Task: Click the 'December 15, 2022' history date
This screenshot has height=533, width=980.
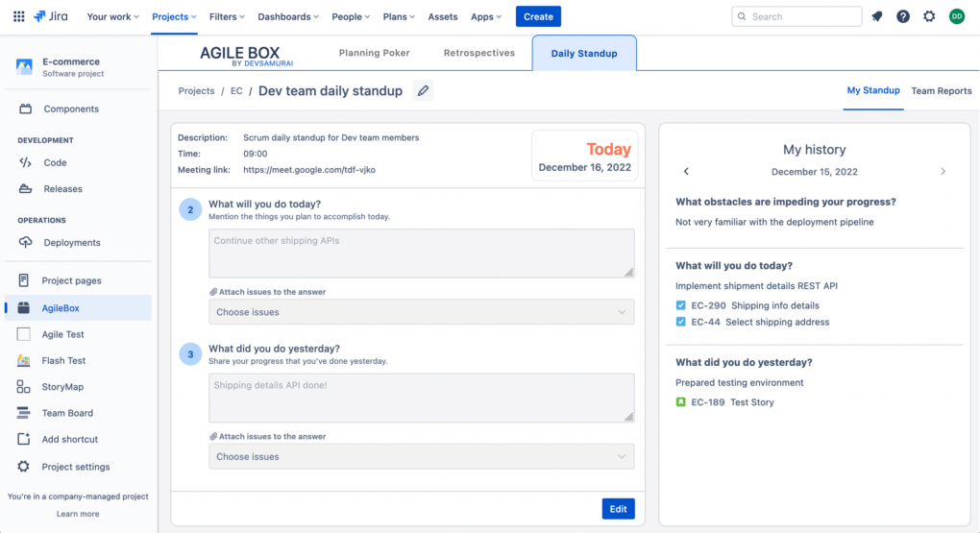Action: (815, 172)
